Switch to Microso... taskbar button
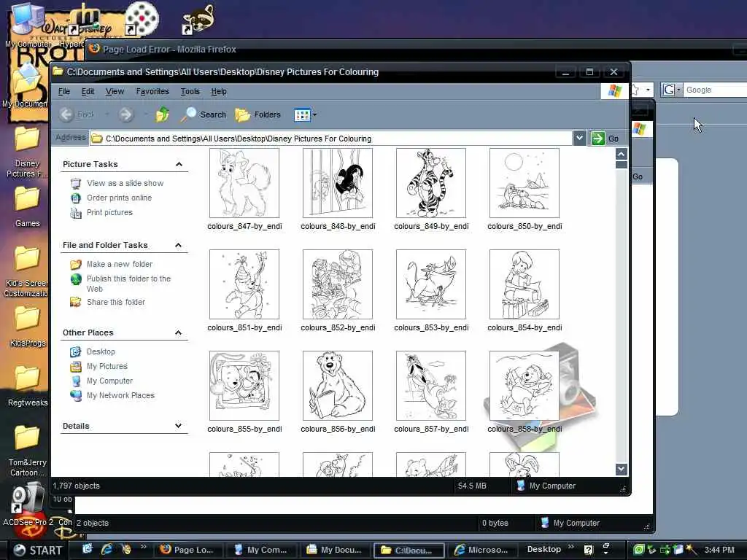Screen dimensions: 747x560 481,550
